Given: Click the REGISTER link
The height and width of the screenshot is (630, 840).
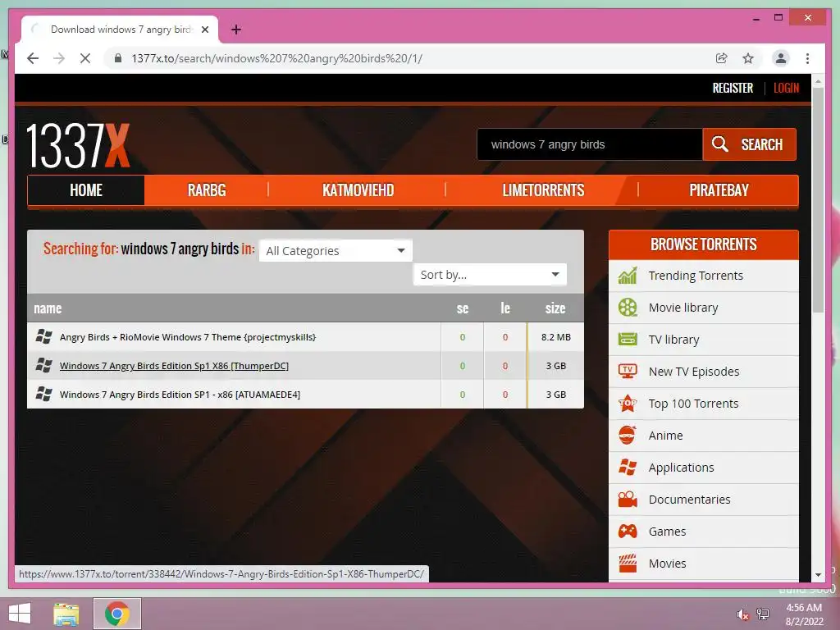Looking at the screenshot, I should (x=733, y=88).
